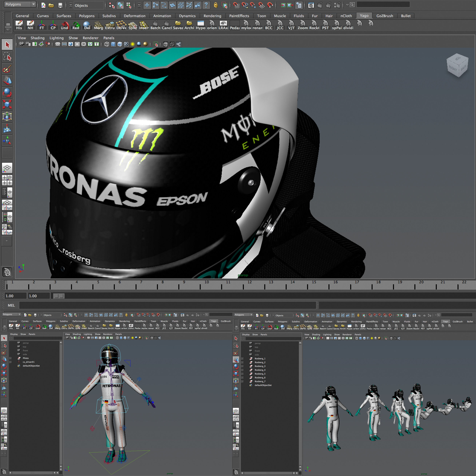Open Render Settings icon in the helmet window

tap(337, 5)
